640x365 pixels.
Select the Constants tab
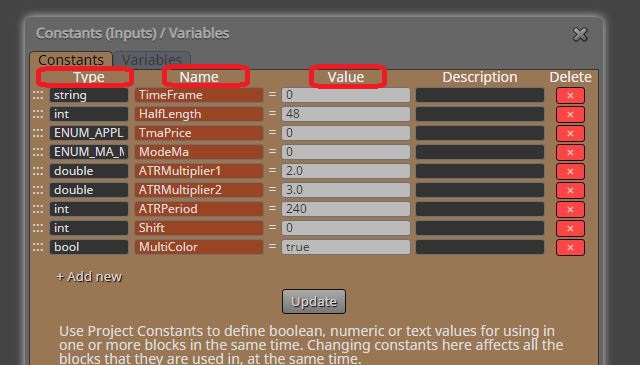[71, 60]
